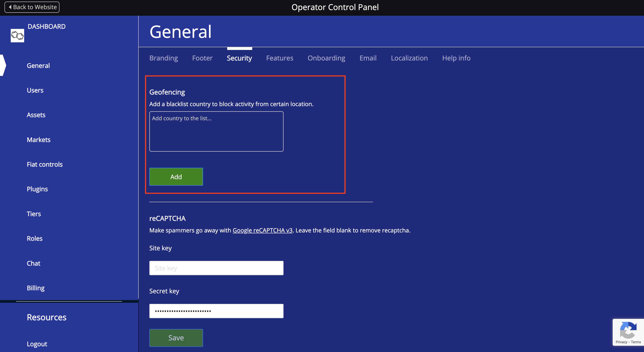Click Logout in the sidebar
644x352 pixels.
(x=37, y=344)
